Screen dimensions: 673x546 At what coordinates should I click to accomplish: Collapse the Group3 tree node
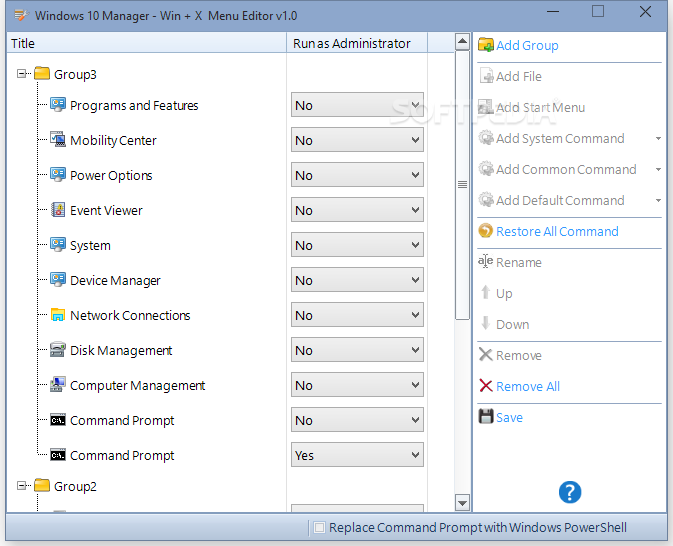coord(21,74)
